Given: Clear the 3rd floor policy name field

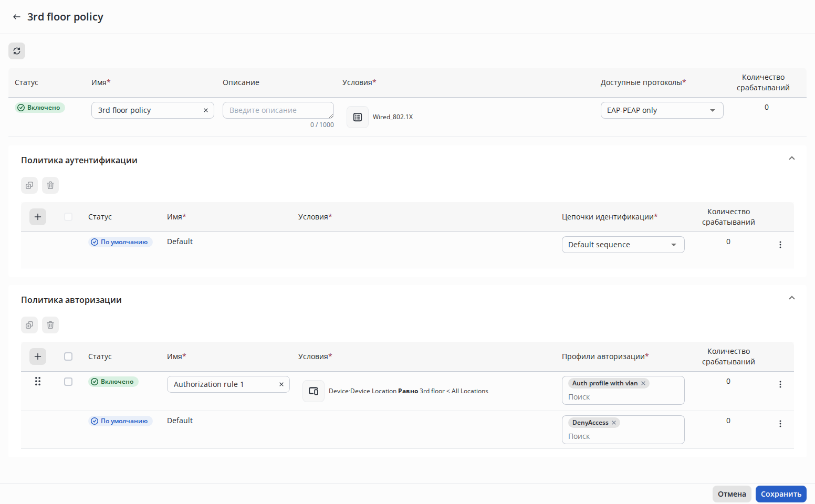Looking at the screenshot, I should click(x=206, y=110).
